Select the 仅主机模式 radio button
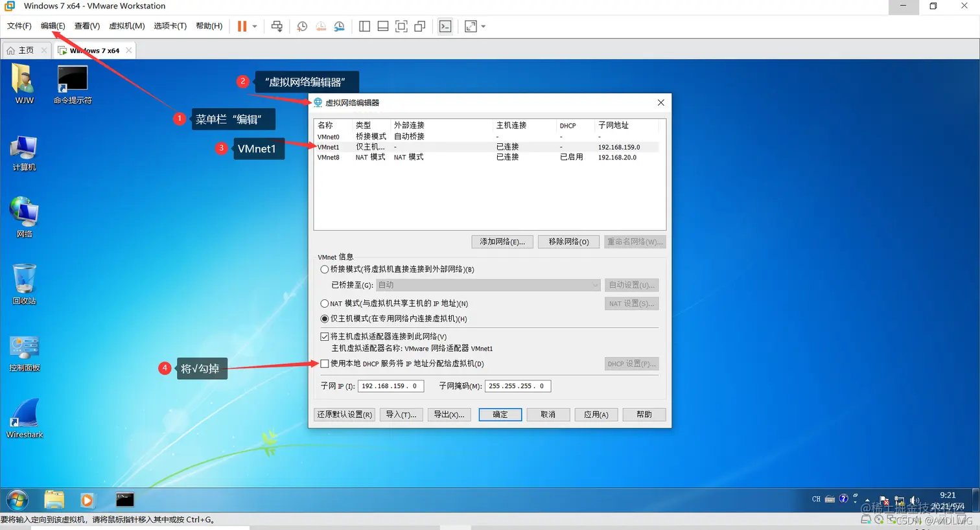This screenshot has width=980, height=530. (324, 318)
